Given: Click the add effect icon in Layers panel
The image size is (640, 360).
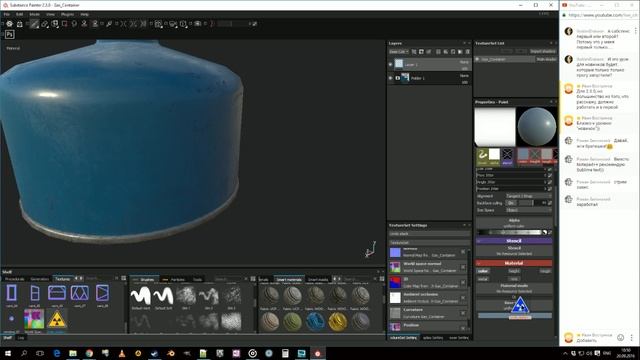Looking at the screenshot, I should pos(414,52).
